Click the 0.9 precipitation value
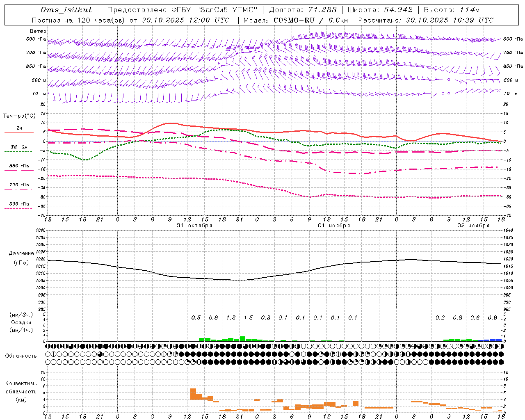The height and width of the screenshot is (420, 525). point(493,317)
